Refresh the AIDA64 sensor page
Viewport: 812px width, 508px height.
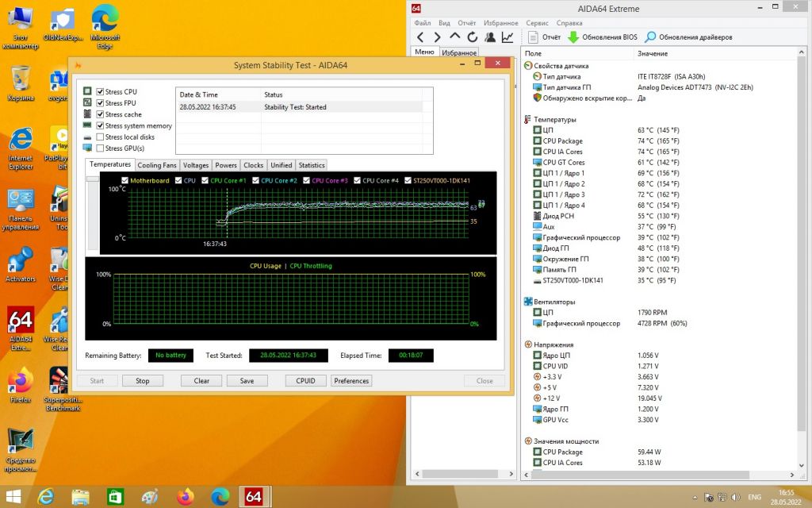pos(473,37)
